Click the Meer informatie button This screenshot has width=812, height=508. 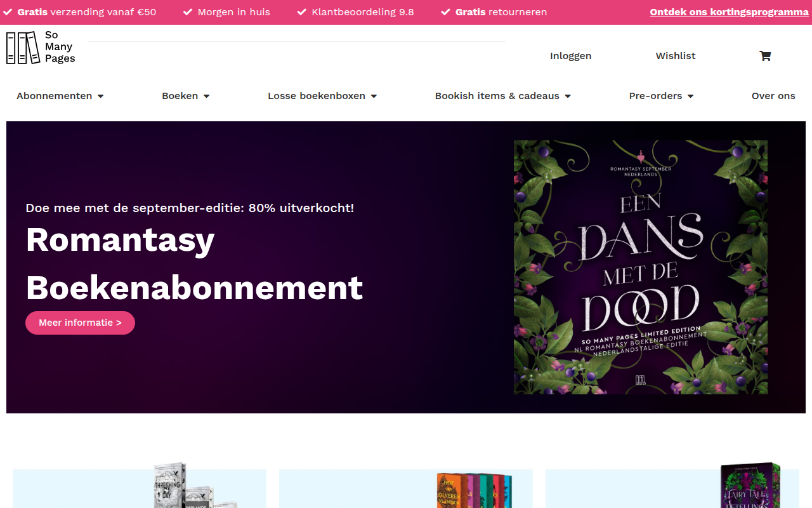(80, 323)
